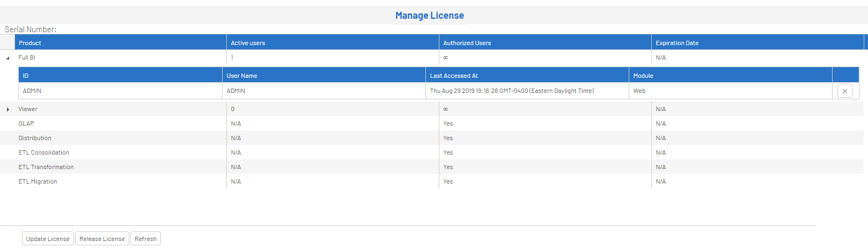Sort by Active users column header

[x=248, y=43]
